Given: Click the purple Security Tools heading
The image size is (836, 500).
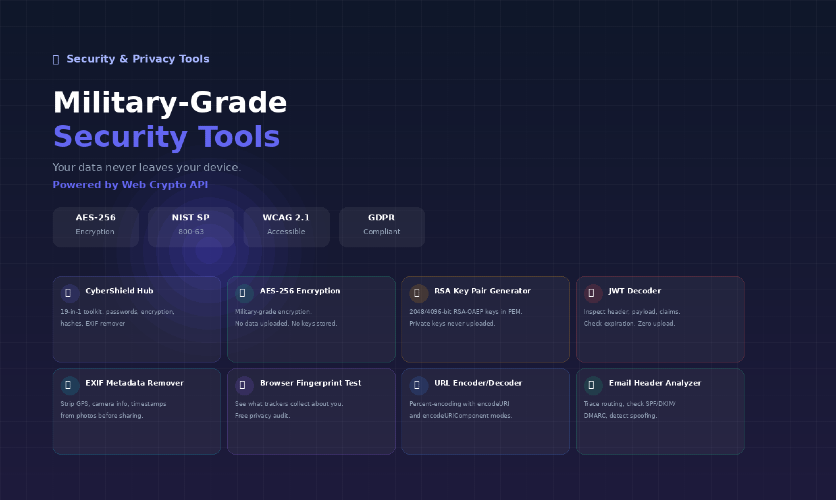Looking at the screenshot, I should point(166,136).
